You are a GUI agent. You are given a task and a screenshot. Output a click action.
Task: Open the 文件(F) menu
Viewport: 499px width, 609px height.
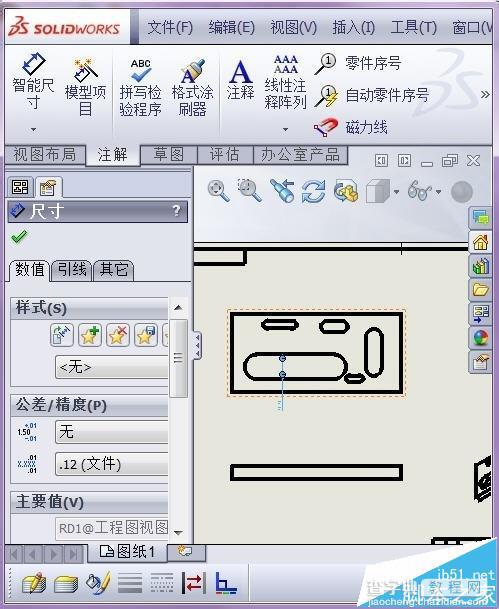click(170, 28)
